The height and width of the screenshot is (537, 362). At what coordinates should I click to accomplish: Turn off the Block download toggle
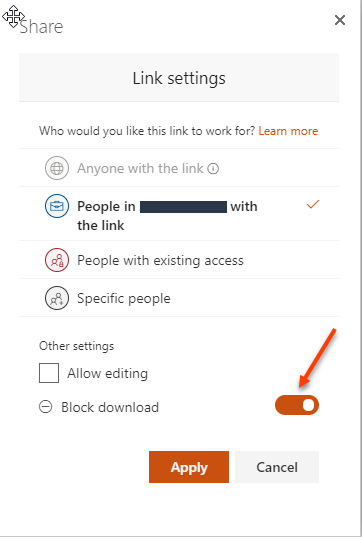pos(297,405)
